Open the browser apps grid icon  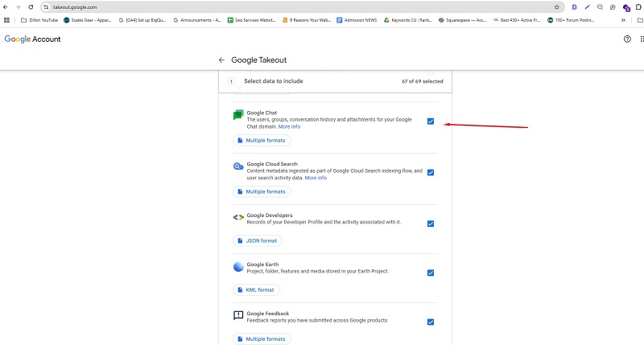pyautogui.click(x=7, y=20)
